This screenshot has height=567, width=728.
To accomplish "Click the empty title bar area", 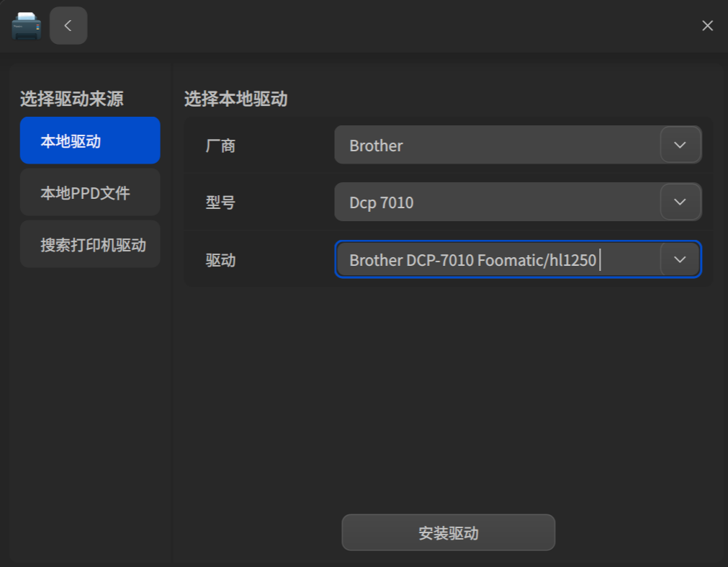I will 390,25.
